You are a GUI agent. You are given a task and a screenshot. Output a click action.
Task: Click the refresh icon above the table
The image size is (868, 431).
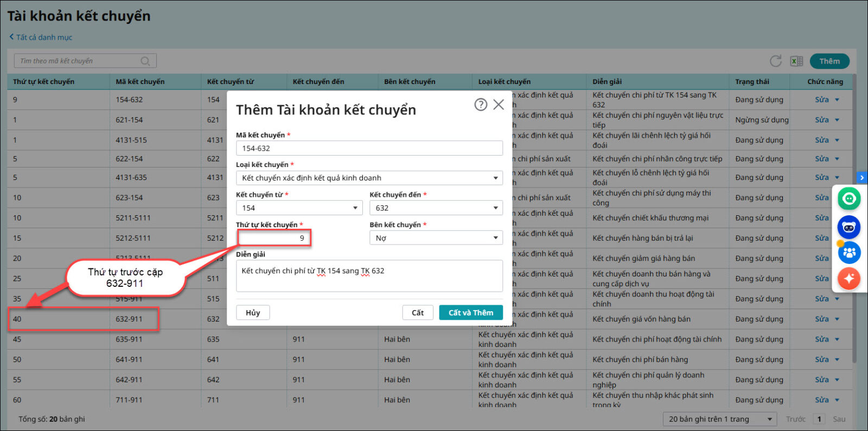pos(775,61)
